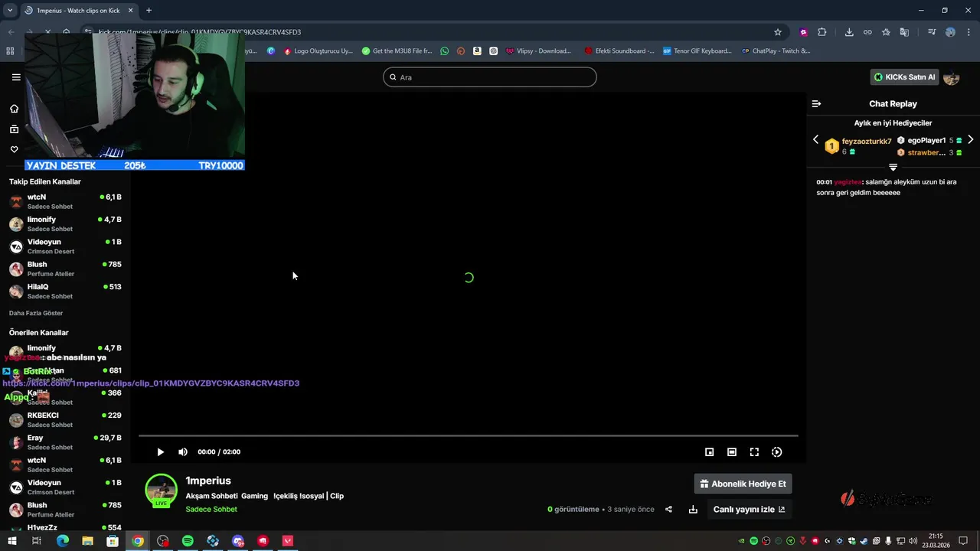Open egoPlayer1 gifter profile

[x=926, y=141]
